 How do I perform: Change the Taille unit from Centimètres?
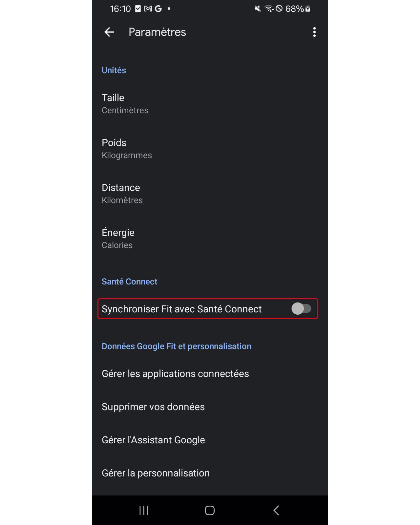click(210, 104)
